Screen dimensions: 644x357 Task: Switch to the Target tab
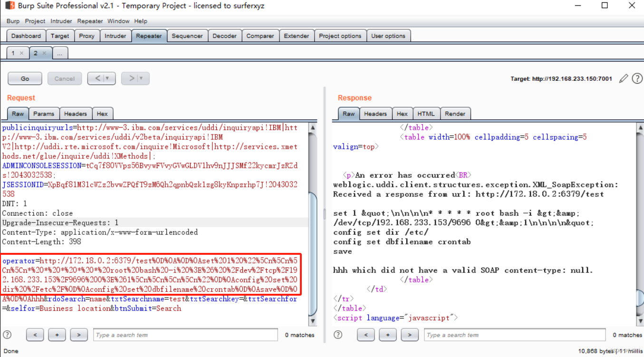pos(60,36)
